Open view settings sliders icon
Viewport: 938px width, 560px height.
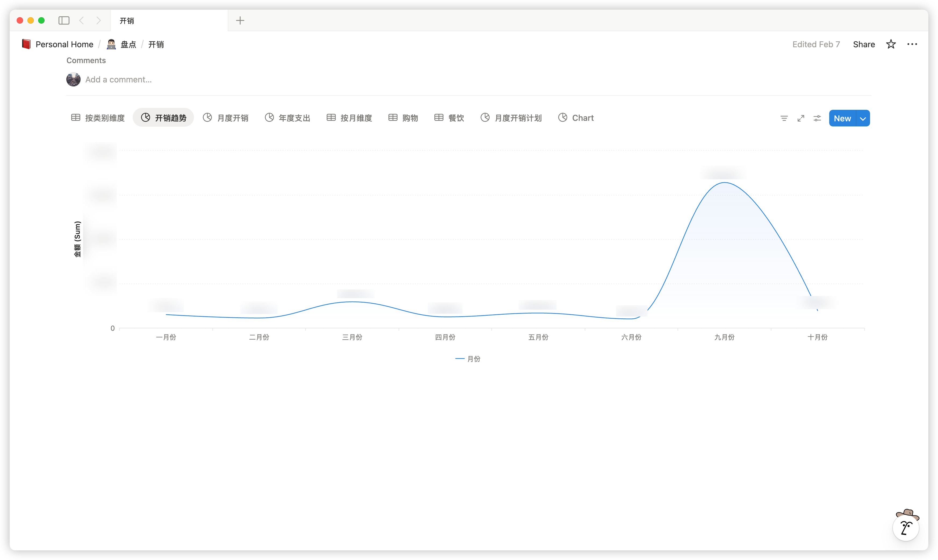pos(817,118)
